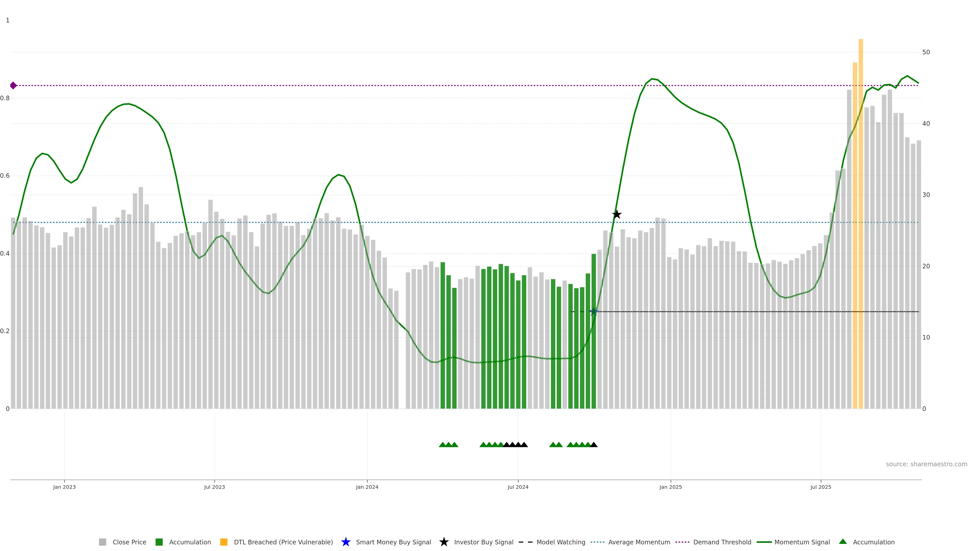The width and height of the screenshot is (980, 551).
Task: Click the blue Smart Money Buy star on chart
Action: pos(594,312)
